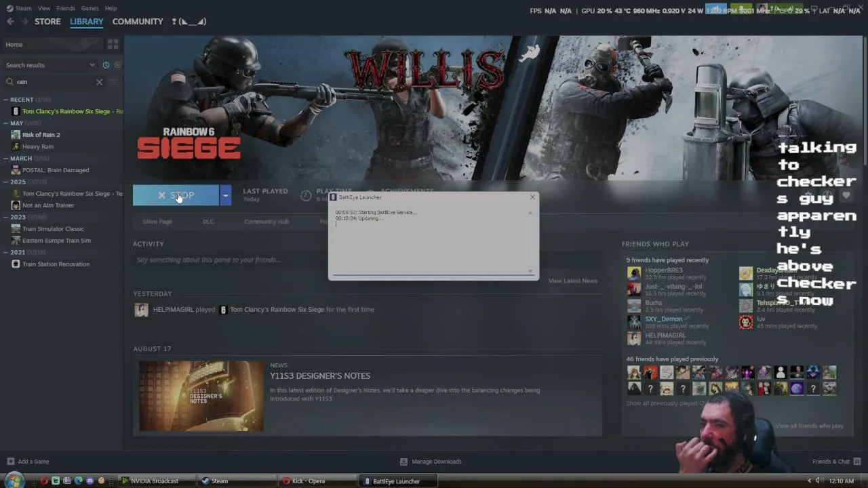Launch Discord from quick launch bar
Screen dimensions: 868x488
coord(90,481)
